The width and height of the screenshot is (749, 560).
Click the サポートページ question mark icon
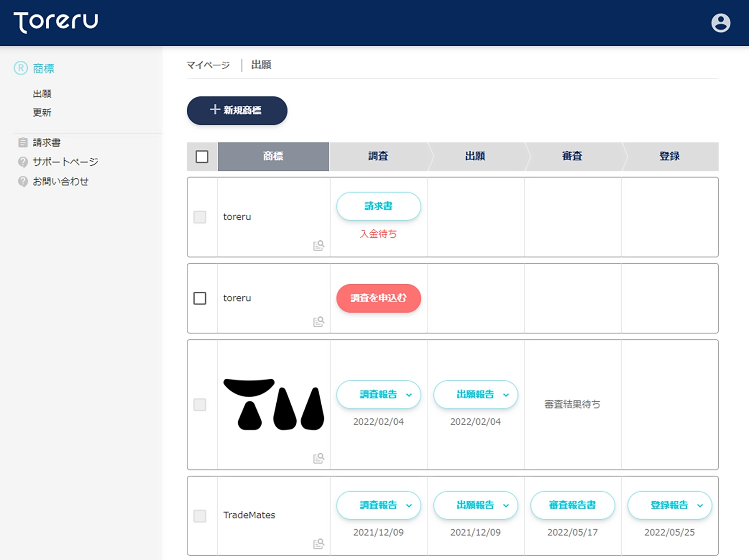pos(22,162)
